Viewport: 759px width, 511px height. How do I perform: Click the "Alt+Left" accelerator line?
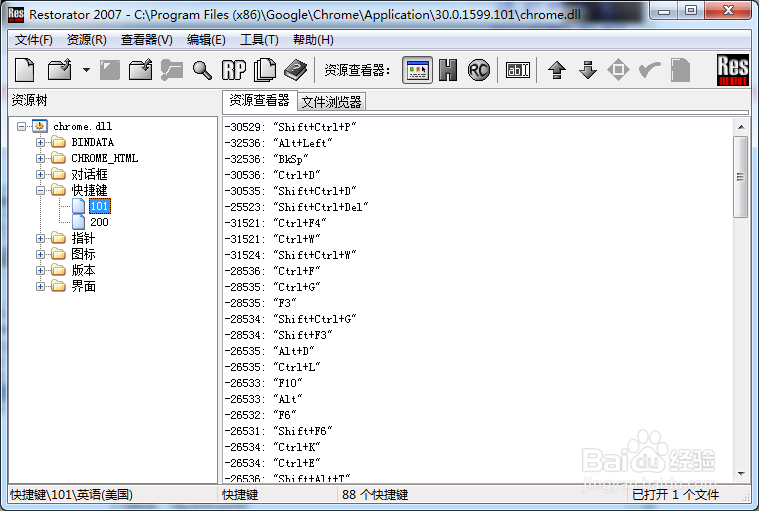[x=278, y=143]
